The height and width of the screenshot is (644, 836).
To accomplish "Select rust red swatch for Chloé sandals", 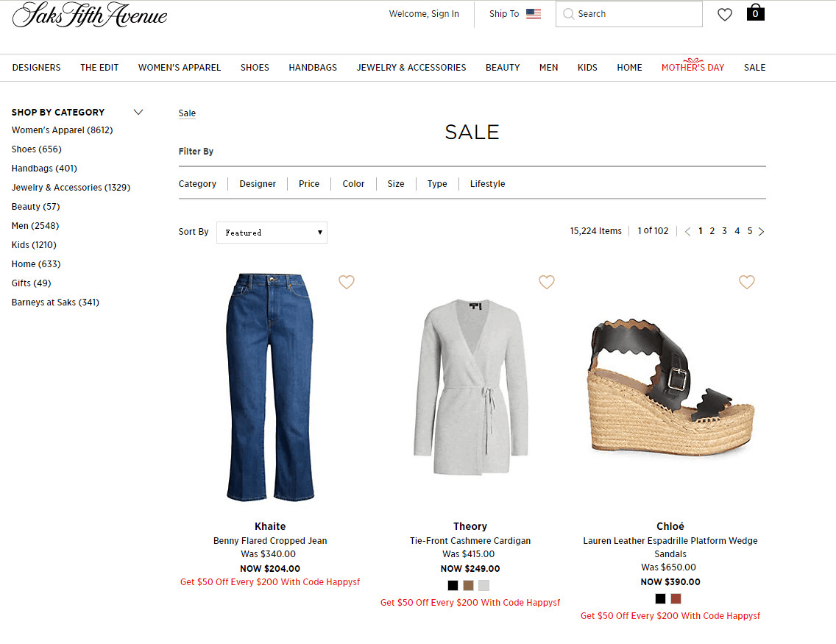I will pos(676,598).
